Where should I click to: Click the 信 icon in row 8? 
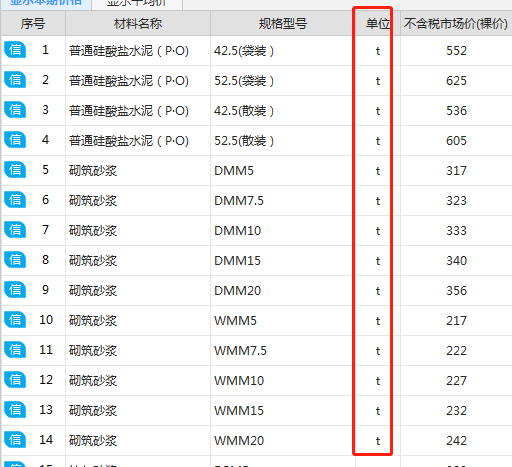(15, 260)
